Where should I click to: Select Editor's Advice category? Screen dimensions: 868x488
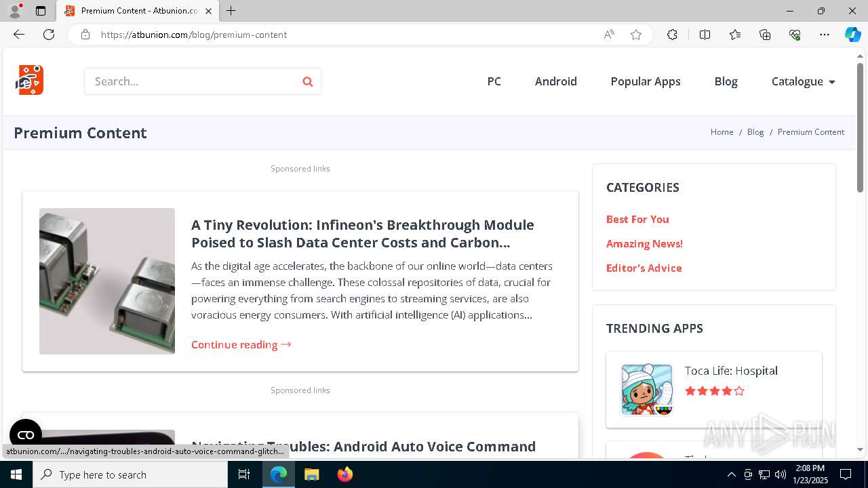[644, 268]
